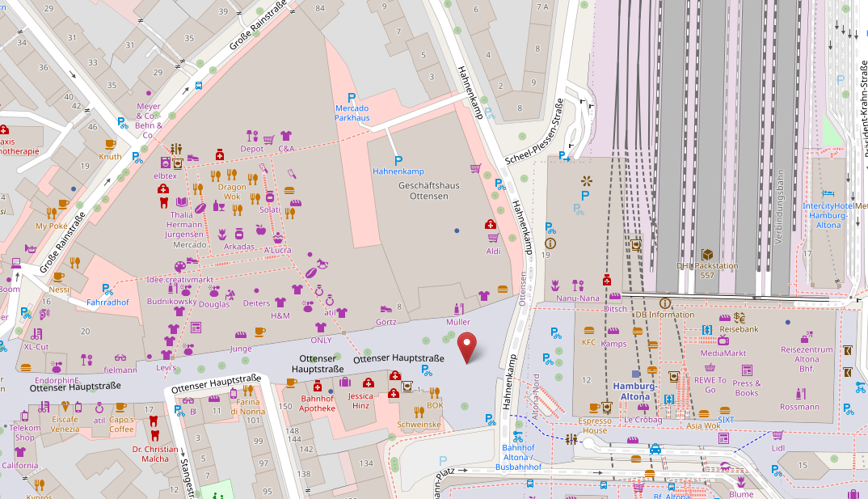Click the 'Dragon Wok' restaurant label
Screen dimensions: 868x499
(232, 192)
